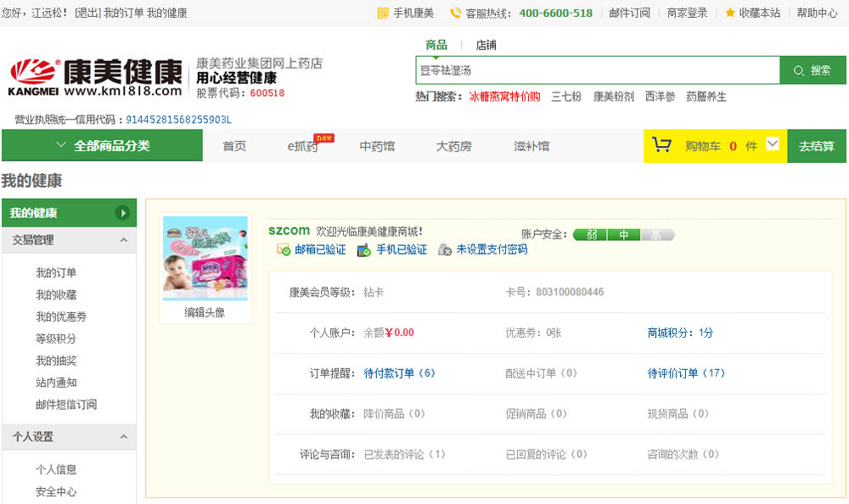
Task: Click the shopping cart icon
Action: [x=661, y=145]
